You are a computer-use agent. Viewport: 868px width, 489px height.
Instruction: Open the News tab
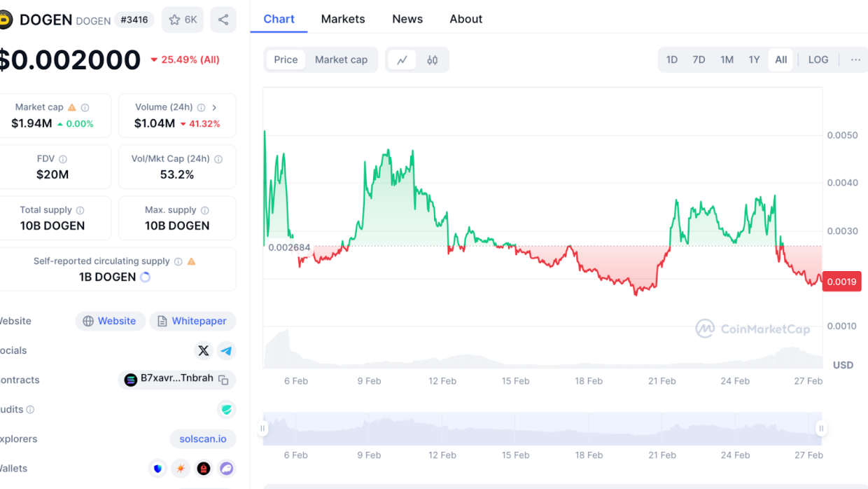407,19
